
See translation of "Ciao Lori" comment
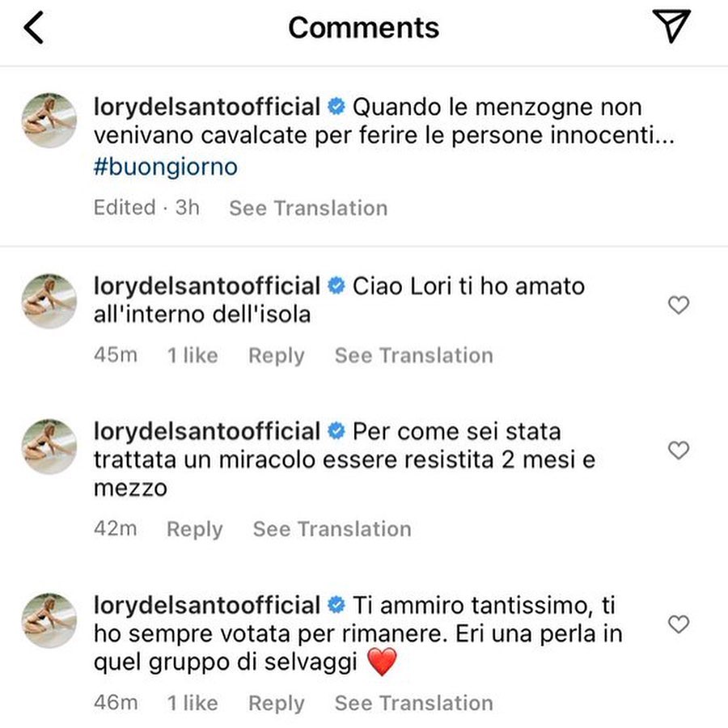413,356
